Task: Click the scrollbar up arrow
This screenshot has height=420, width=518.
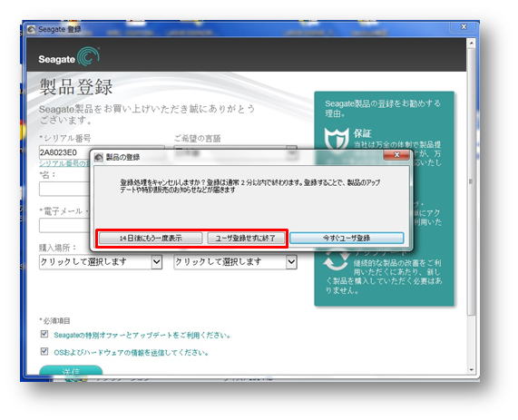Action: (472, 44)
